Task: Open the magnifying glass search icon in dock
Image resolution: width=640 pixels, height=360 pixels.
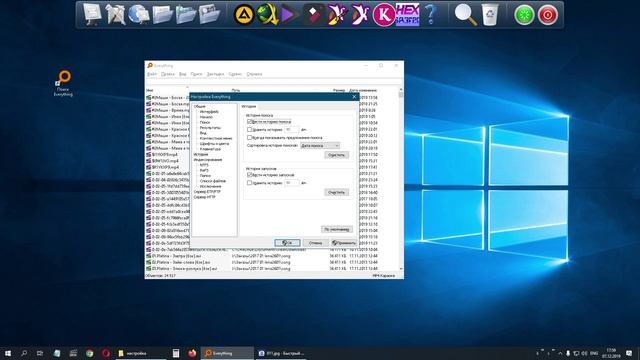Action: [465, 15]
